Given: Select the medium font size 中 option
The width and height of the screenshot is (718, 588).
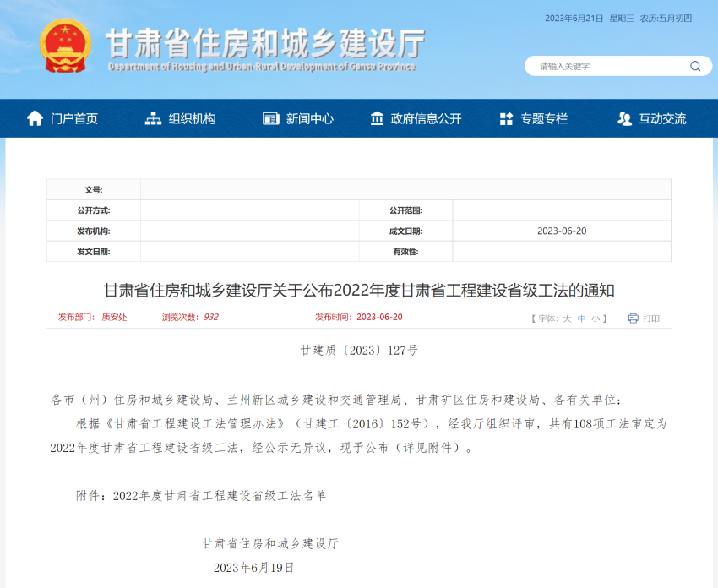Looking at the screenshot, I should click(582, 318).
